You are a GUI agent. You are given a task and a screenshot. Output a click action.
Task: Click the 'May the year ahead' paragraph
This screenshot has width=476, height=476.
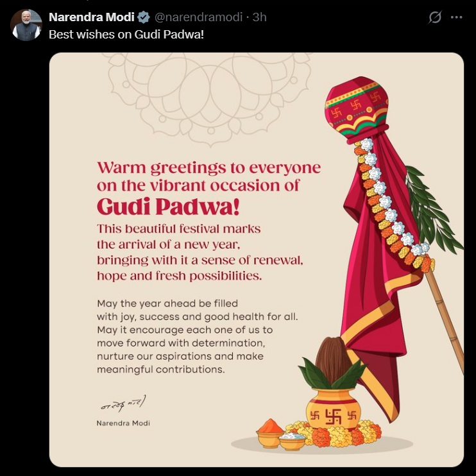coord(197,336)
